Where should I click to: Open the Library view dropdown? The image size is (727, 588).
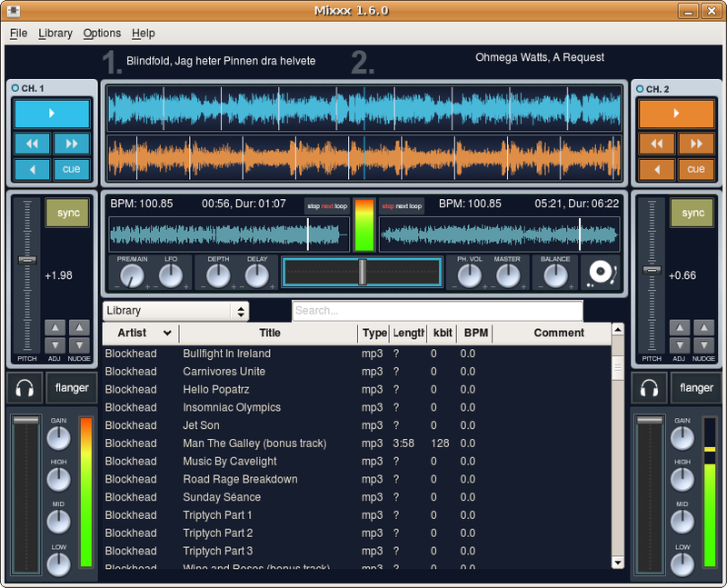[175, 311]
